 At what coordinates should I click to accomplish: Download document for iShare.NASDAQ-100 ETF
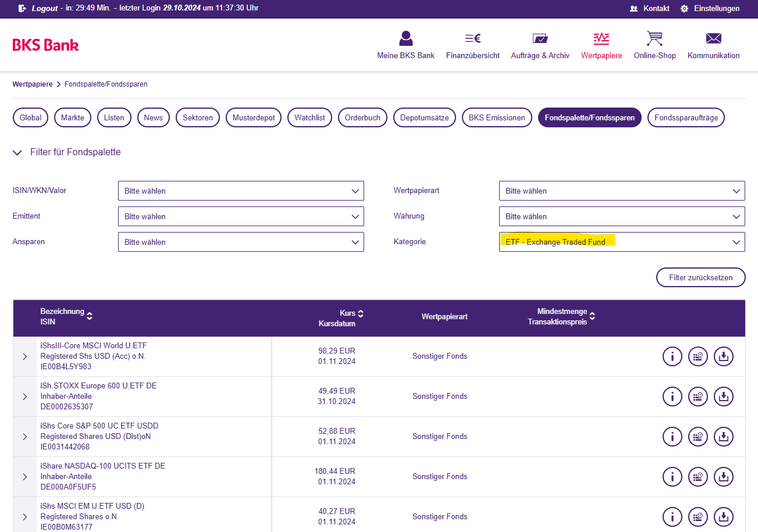click(x=724, y=477)
